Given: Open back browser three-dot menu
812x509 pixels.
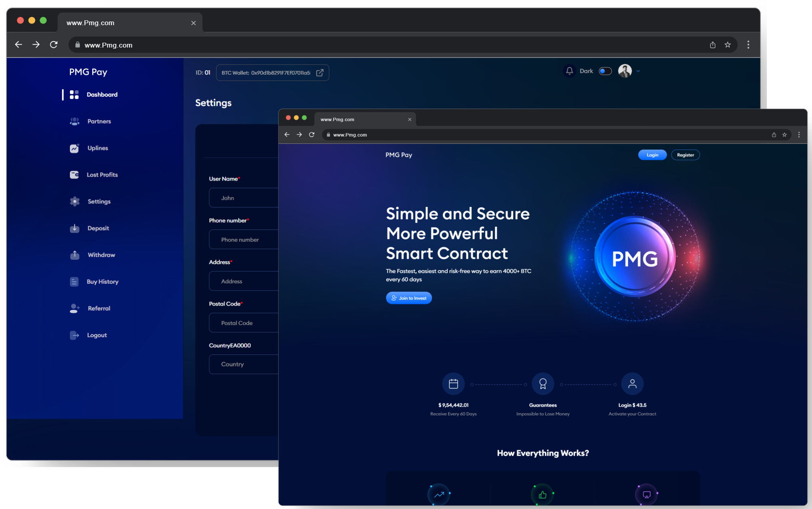Looking at the screenshot, I should [748, 45].
